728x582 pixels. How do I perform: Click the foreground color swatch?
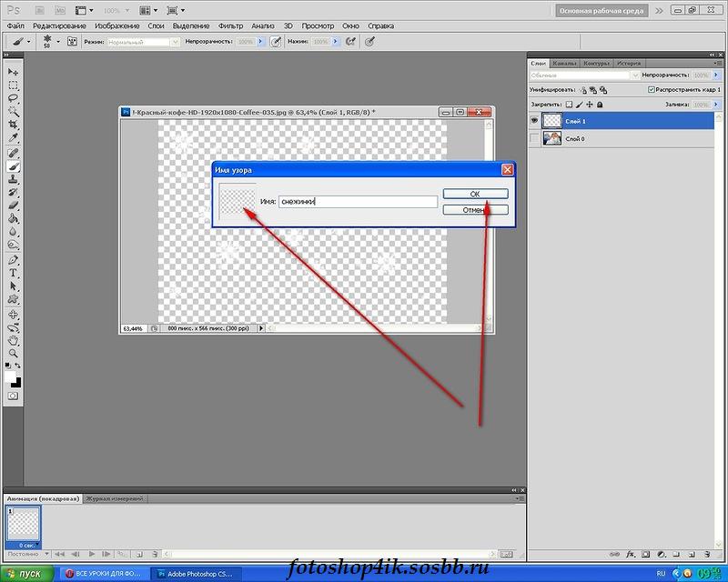pyautogui.click(x=10, y=376)
